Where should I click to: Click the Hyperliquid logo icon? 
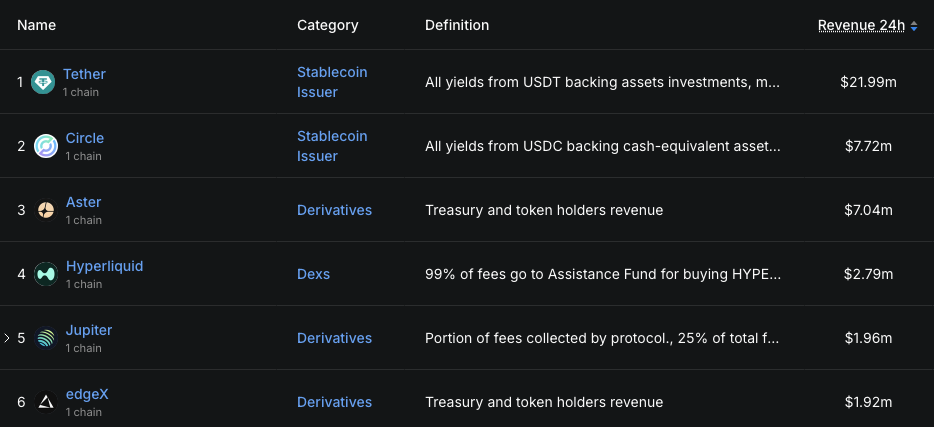tap(46, 274)
